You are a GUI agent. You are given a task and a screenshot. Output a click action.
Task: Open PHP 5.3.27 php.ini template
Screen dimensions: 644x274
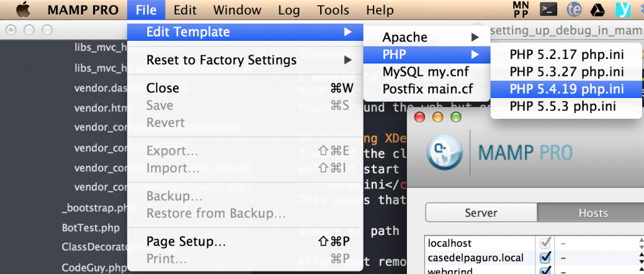point(567,72)
